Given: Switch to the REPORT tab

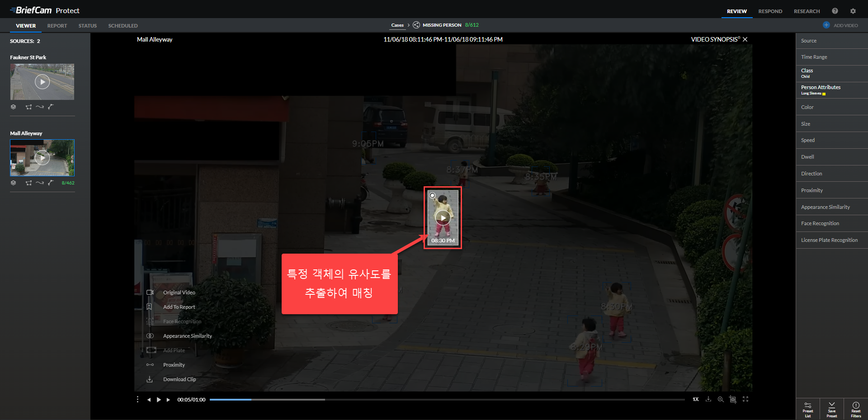Looking at the screenshot, I should (57, 26).
